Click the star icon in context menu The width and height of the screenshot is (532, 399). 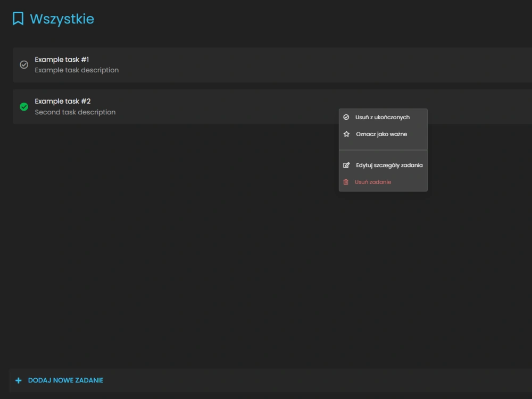click(346, 134)
